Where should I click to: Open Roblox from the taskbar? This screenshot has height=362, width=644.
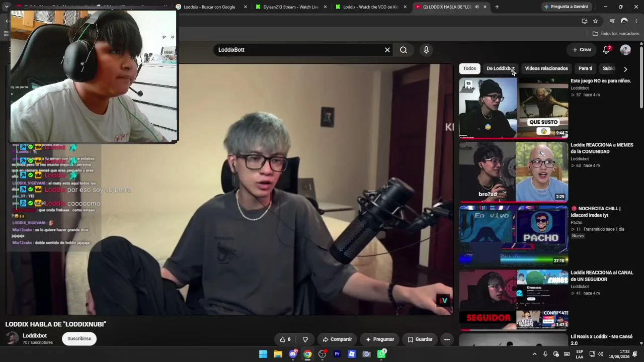click(x=352, y=354)
